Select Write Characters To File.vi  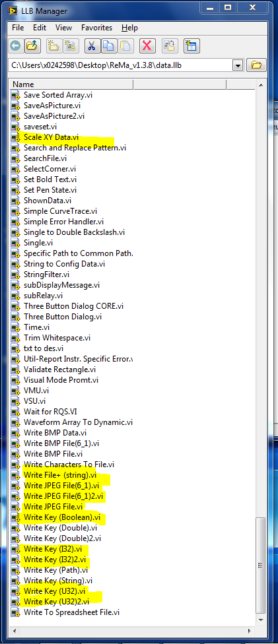point(69,465)
